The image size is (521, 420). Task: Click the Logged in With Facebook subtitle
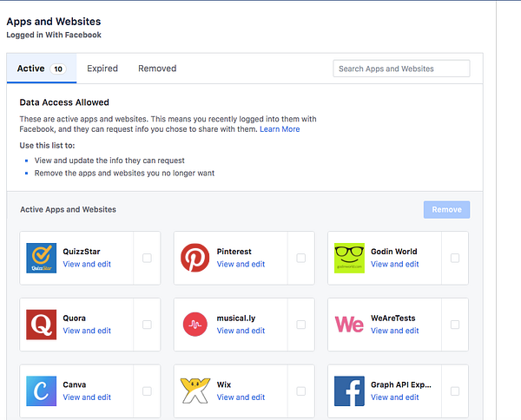pyautogui.click(x=54, y=35)
